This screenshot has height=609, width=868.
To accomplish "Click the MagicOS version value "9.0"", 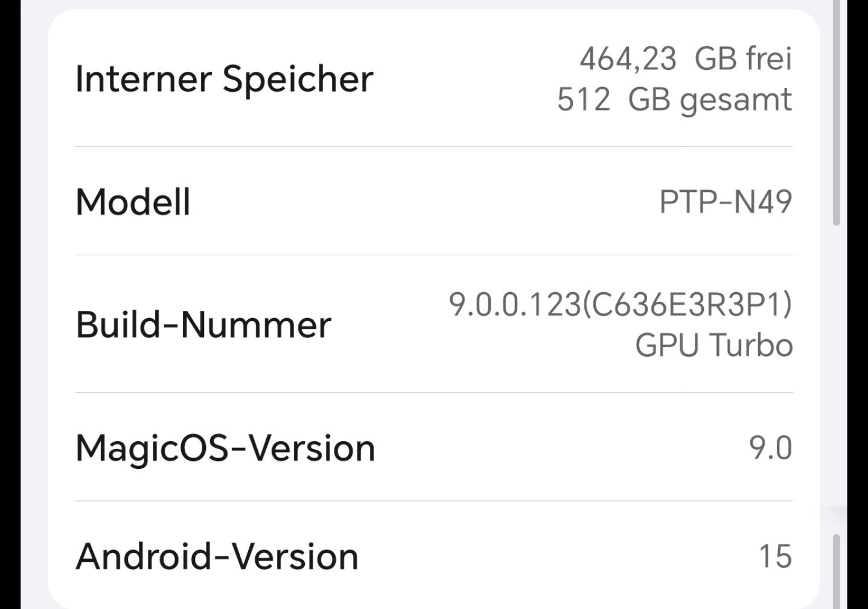I will click(x=770, y=448).
